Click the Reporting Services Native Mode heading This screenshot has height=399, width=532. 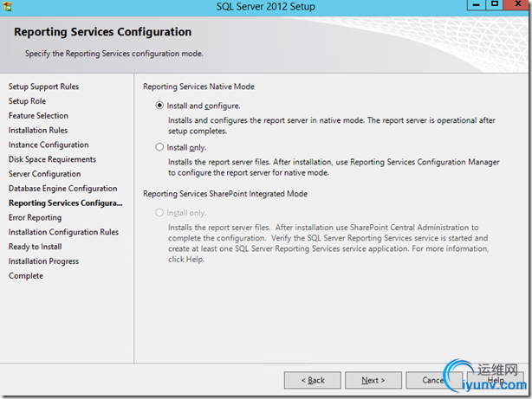(x=198, y=87)
